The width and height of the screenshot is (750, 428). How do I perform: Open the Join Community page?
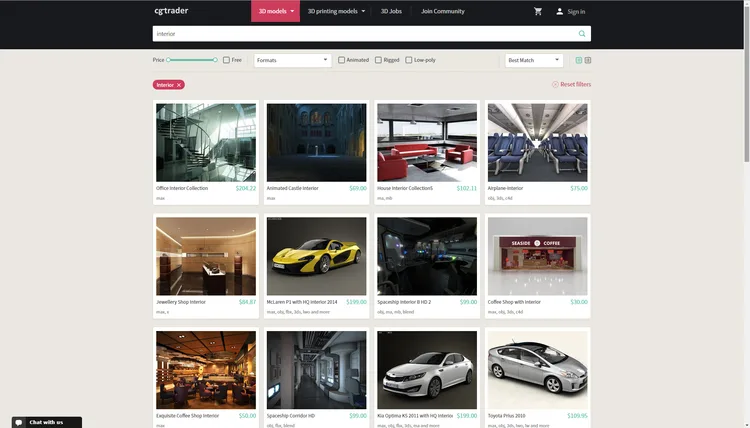coord(442,11)
